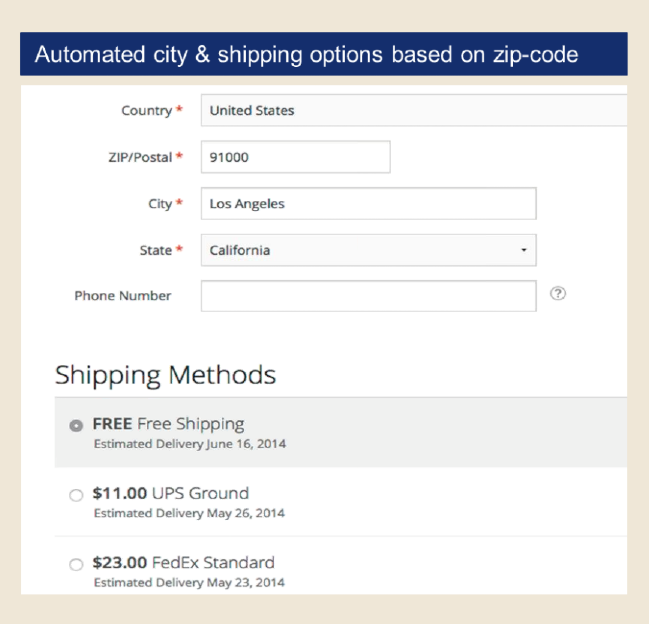
Task: Click the phone number help question-mark icon
Action: click(x=558, y=293)
